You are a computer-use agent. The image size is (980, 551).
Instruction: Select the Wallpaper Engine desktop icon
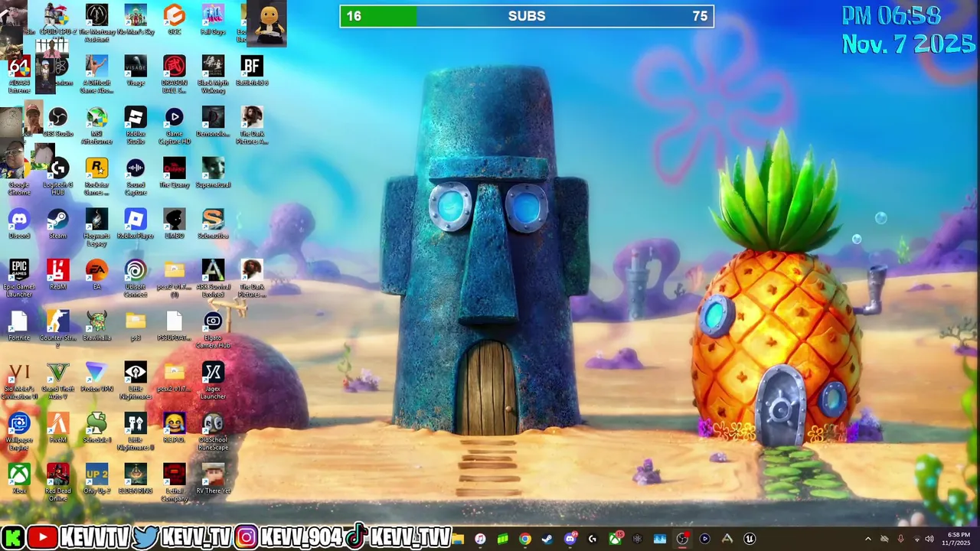[19, 432]
